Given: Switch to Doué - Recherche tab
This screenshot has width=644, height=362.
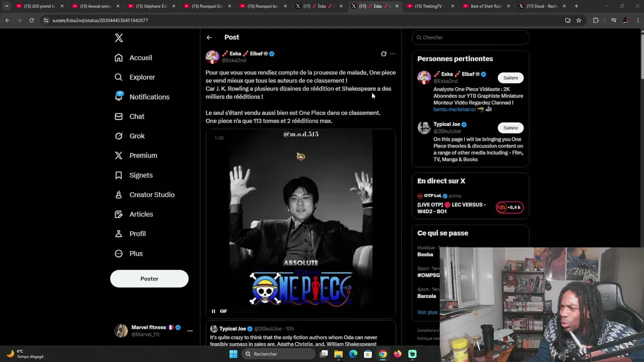Looking at the screenshot, I should pos(541,6).
